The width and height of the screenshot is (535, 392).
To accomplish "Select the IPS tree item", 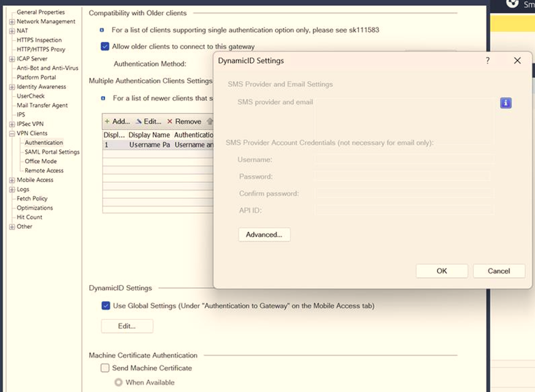I will click(x=21, y=114).
